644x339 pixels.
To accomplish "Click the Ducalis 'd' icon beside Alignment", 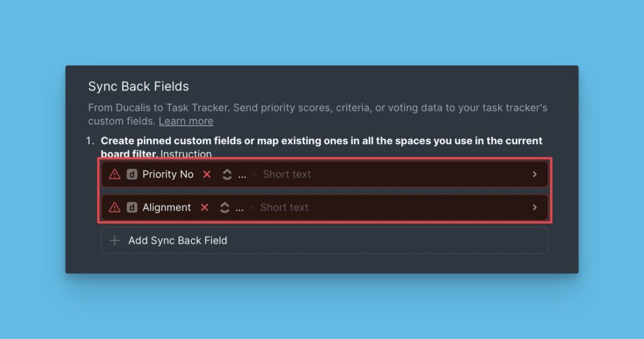I will 132,207.
